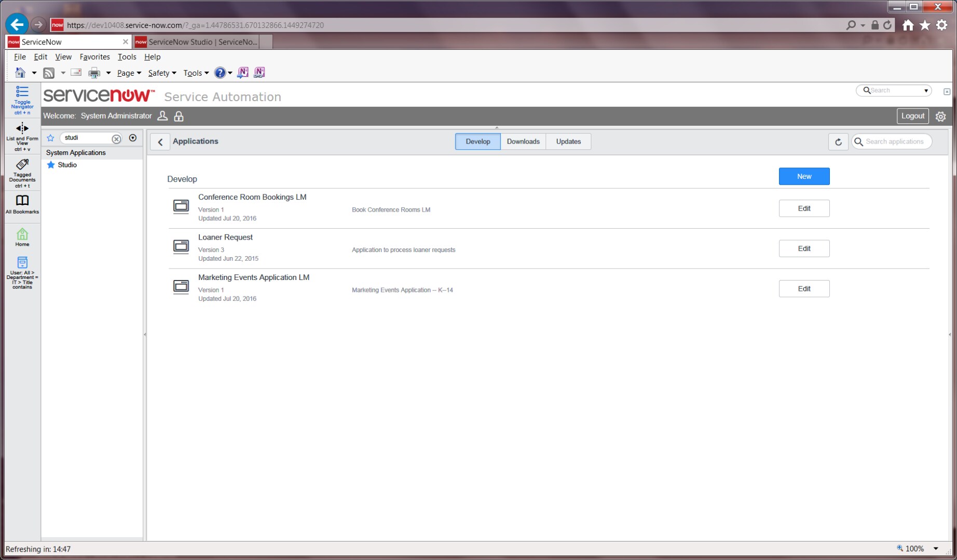Click the Loaner Request app icon
Viewport: 957px width, 560px height.
click(x=181, y=246)
